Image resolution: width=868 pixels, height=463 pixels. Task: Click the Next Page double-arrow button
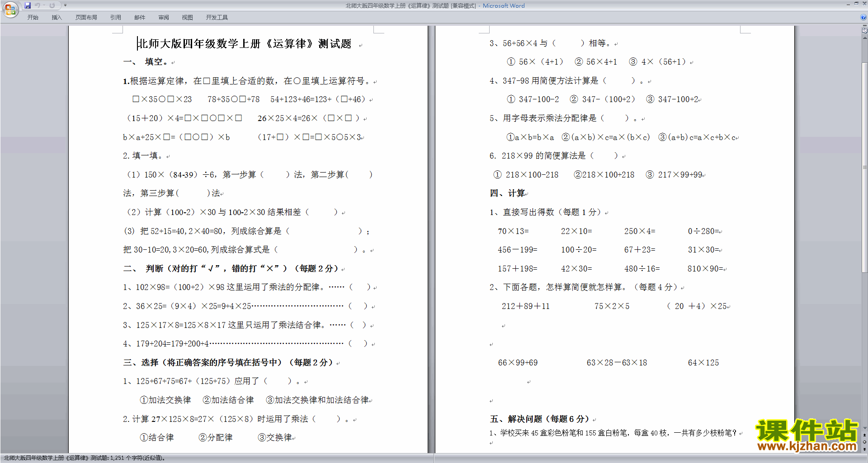point(865,449)
